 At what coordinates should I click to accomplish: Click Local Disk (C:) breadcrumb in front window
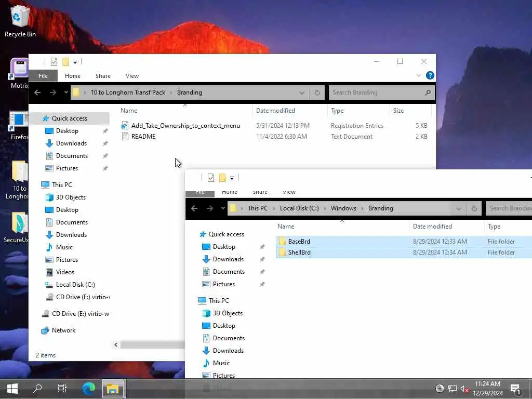(299, 208)
